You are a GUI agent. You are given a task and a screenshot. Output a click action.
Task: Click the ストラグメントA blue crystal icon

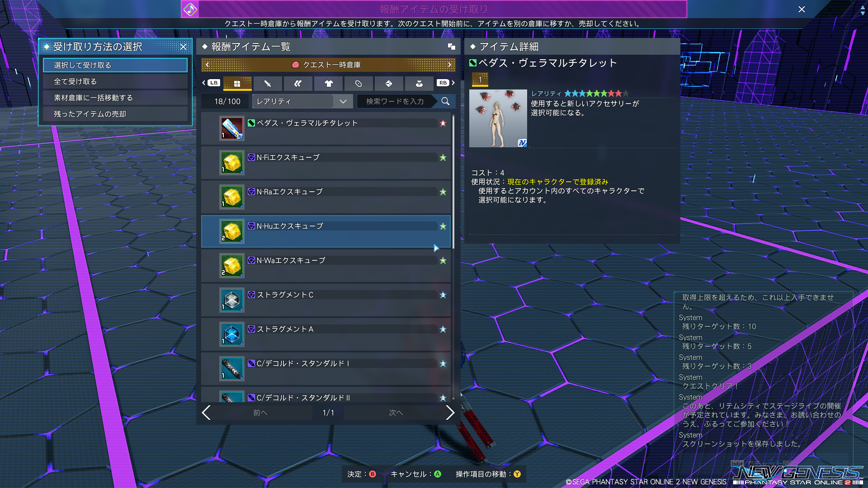click(x=232, y=334)
